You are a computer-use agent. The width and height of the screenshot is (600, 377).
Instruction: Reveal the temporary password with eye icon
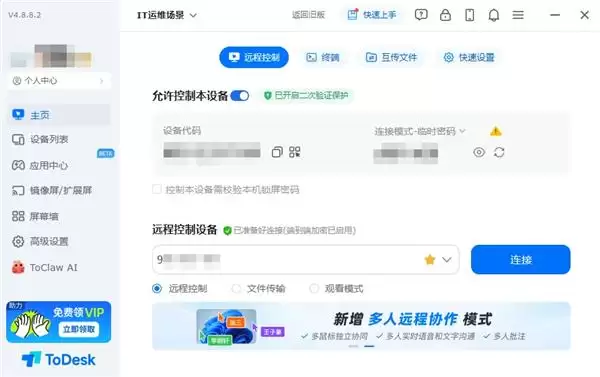point(479,152)
